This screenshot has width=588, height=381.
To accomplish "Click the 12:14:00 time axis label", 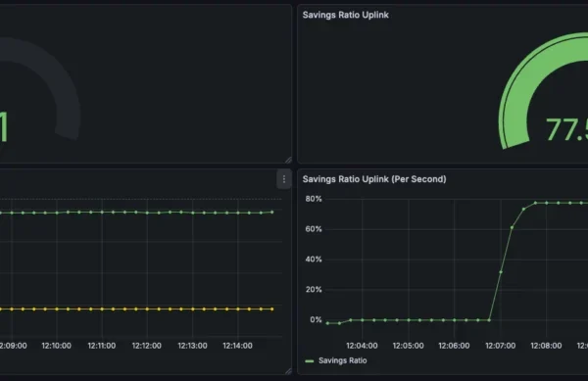I will 237,346.
